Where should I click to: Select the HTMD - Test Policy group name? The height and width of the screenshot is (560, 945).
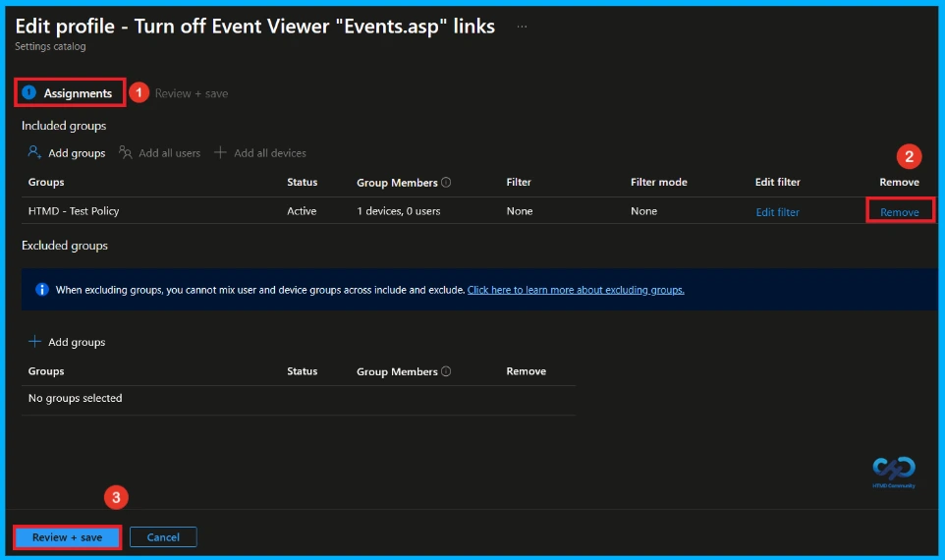pyautogui.click(x=74, y=211)
